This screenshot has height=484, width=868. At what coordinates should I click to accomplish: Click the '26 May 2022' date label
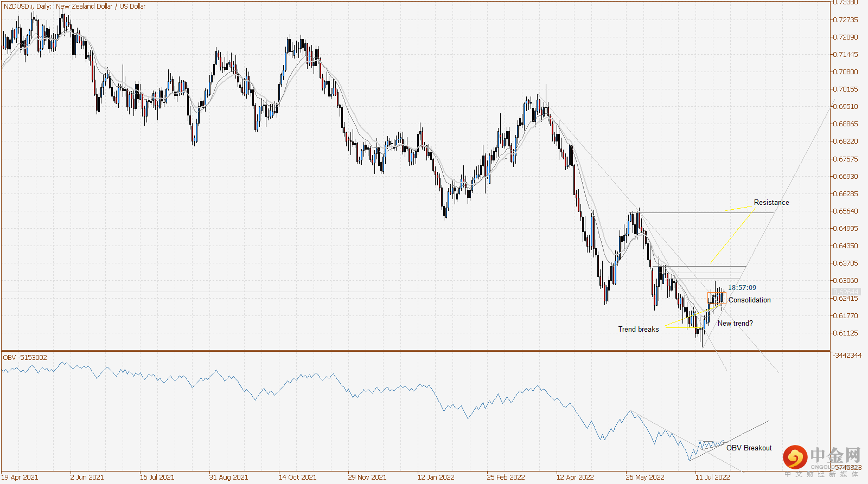click(x=645, y=477)
